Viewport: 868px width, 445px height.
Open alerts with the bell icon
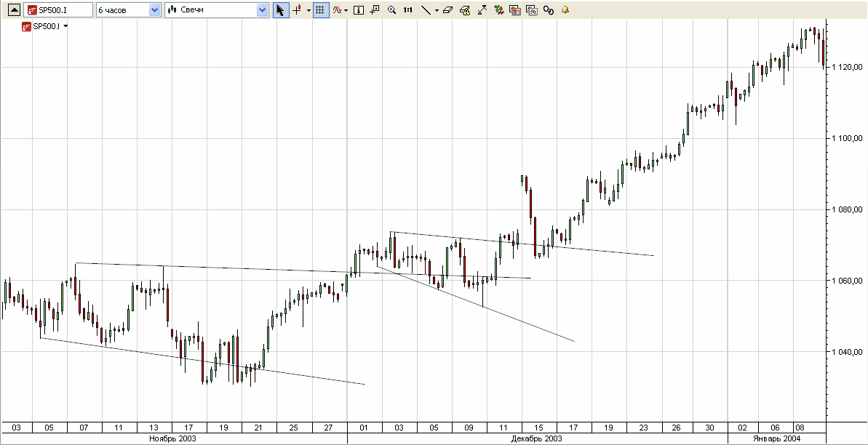coord(565,10)
